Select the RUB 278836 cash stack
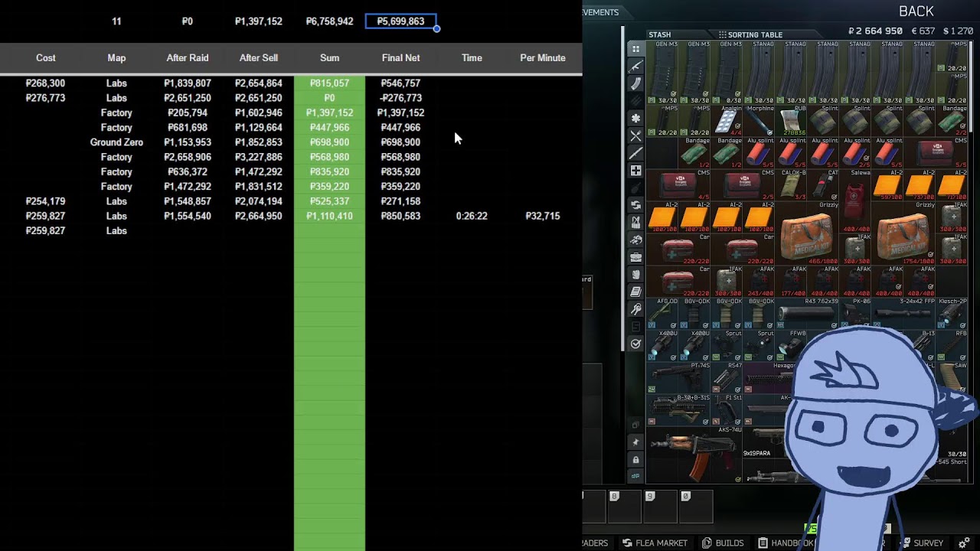 (x=791, y=121)
